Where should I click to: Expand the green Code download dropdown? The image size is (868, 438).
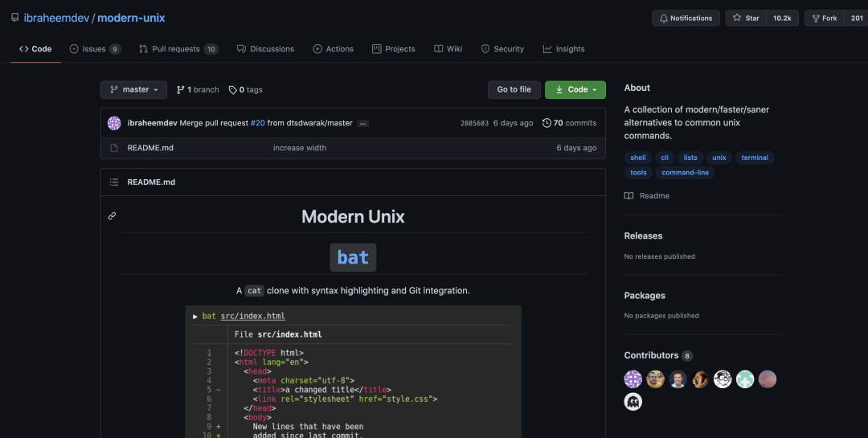click(575, 90)
